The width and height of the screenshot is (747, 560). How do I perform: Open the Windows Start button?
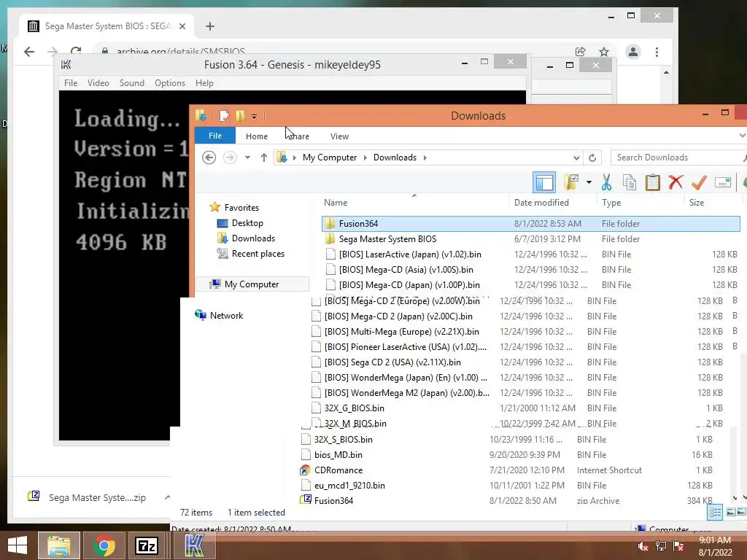(x=18, y=545)
